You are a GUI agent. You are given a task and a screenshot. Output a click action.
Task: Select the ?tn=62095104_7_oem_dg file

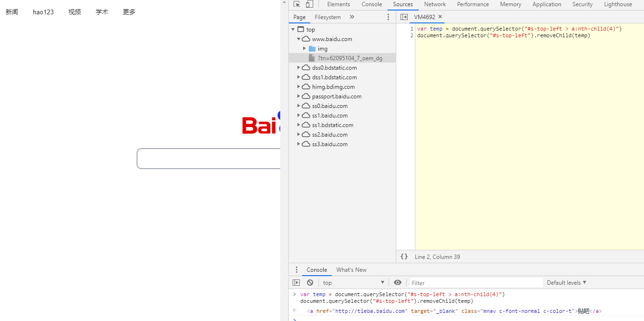(350, 58)
